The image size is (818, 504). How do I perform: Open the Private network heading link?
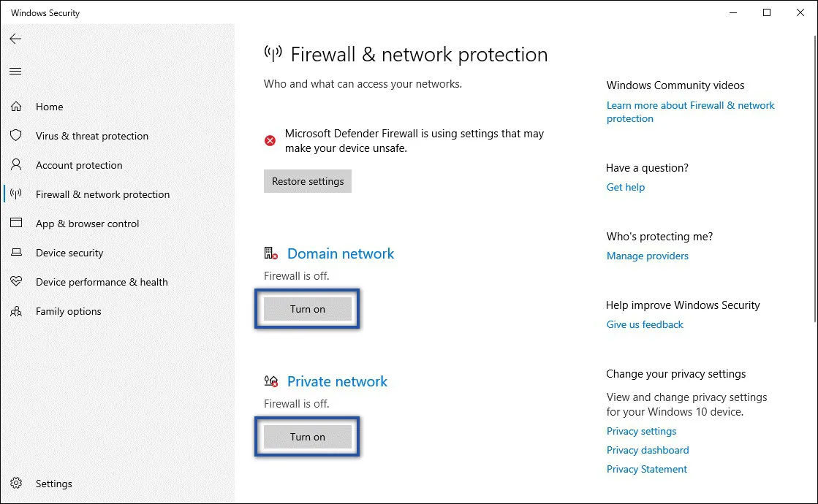click(x=337, y=381)
